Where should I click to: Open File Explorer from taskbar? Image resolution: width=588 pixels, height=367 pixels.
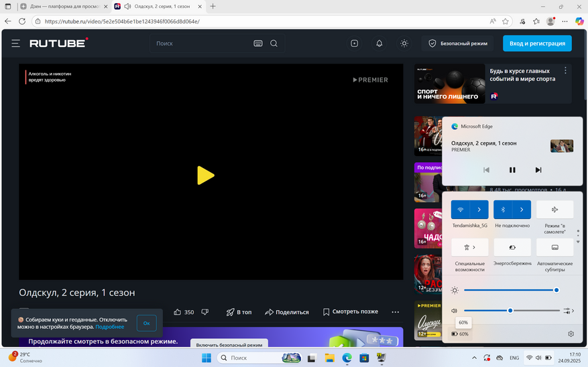329,358
